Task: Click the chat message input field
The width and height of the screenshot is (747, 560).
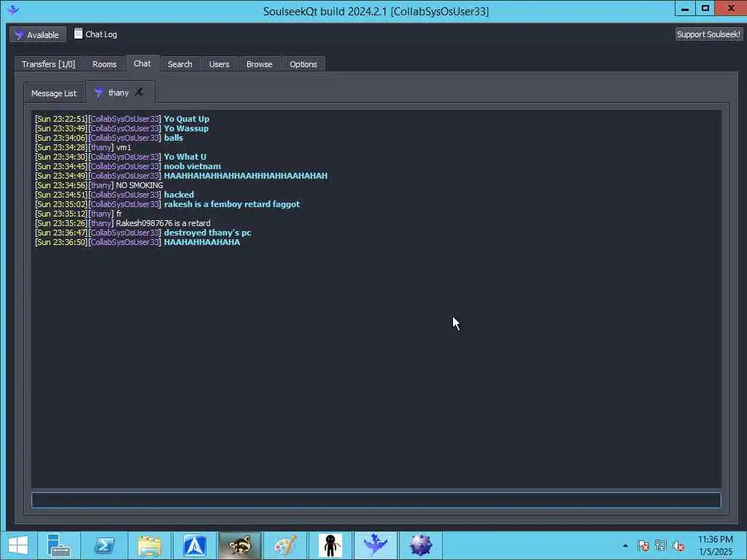Action: click(376, 500)
